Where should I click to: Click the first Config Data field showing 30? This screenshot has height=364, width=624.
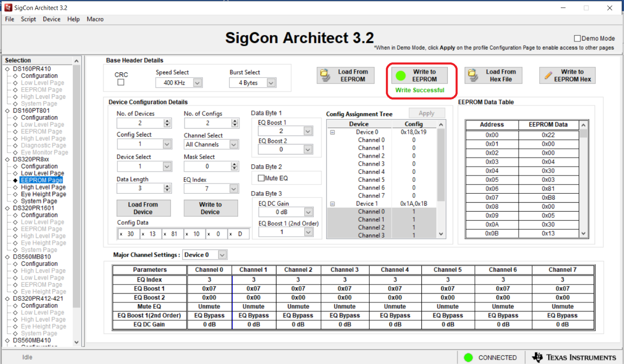pos(129,234)
